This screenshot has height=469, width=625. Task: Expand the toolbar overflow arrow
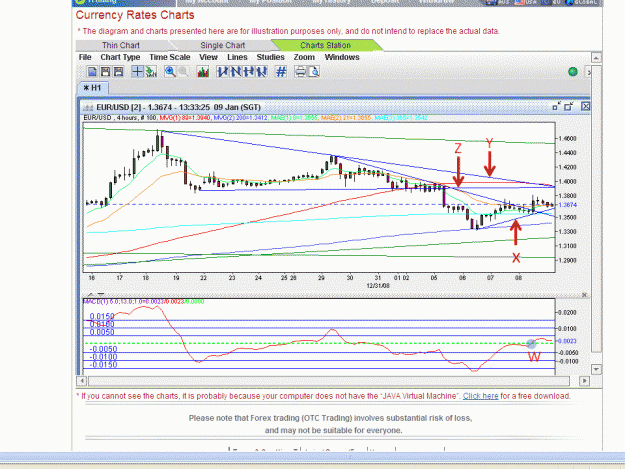(x=588, y=72)
